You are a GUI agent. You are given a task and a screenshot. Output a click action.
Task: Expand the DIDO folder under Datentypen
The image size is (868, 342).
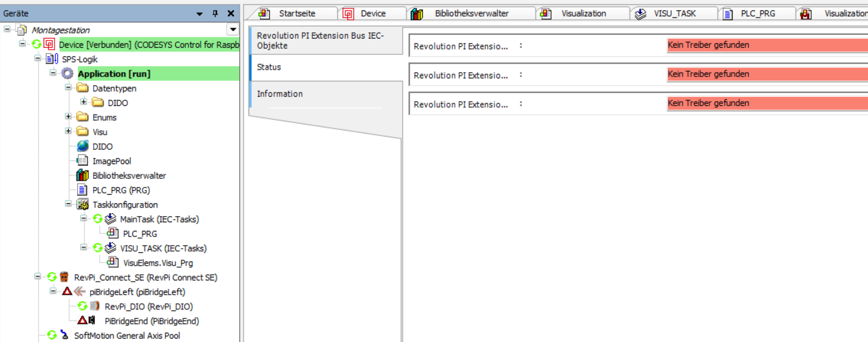tap(83, 102)
